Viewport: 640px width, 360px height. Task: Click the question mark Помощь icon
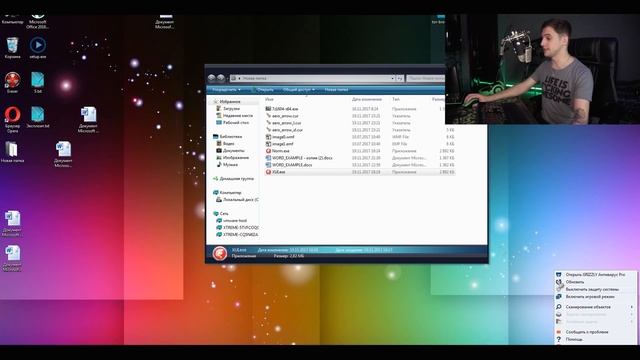click(x=559, y=339)
